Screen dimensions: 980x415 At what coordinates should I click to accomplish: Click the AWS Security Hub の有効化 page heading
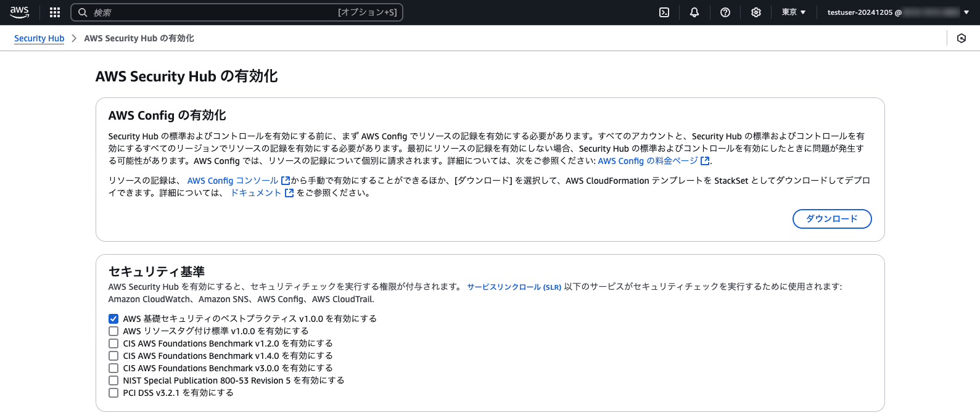click(187, 76)
